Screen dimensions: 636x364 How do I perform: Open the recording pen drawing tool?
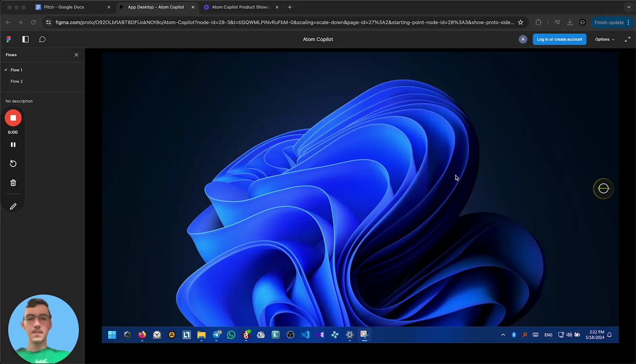[x=13, y=206]
